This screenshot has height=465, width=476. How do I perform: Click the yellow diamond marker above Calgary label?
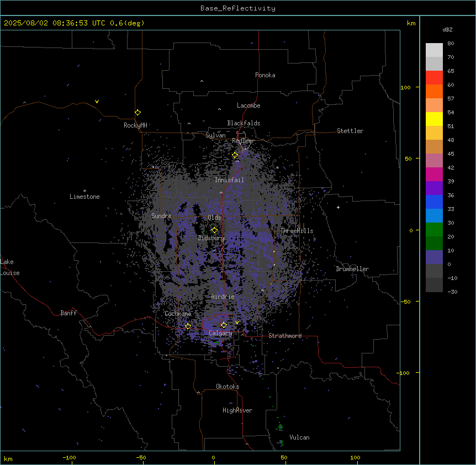point(224,325)
